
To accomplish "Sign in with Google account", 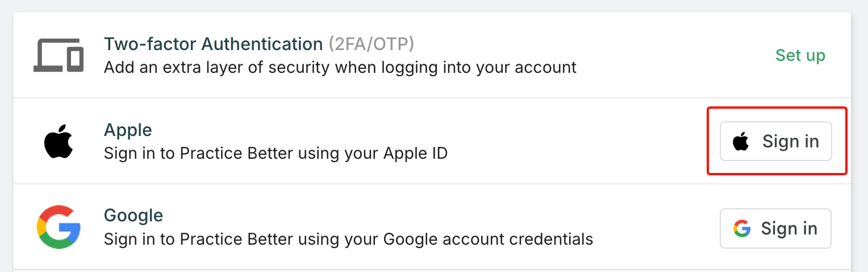I will [775, 228].
